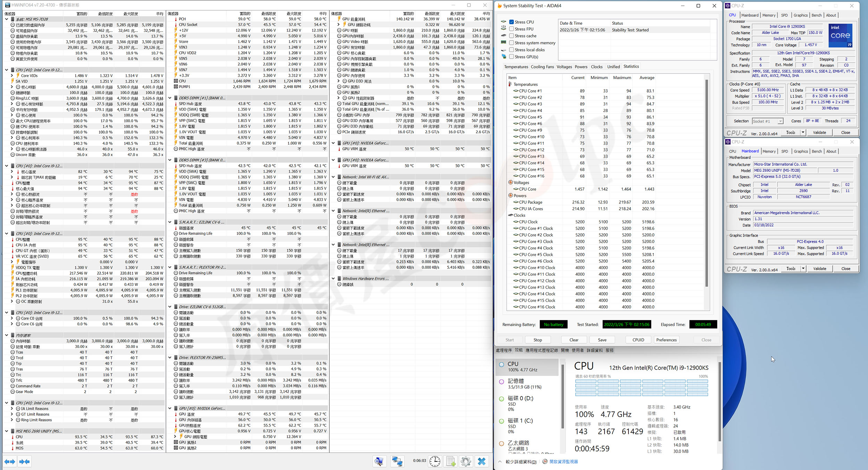Click the Stop button in AIDA64
Screen dimensions: 868x470
(x=538, y=340)
